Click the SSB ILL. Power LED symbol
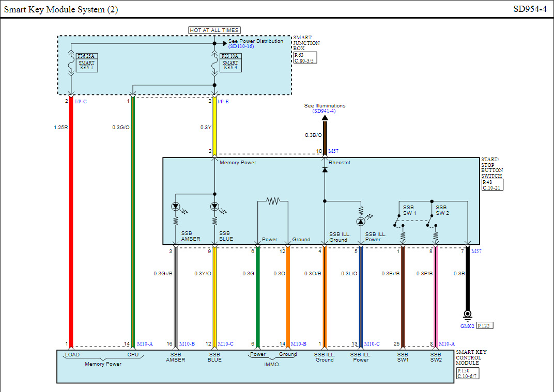This screenshot has height=392, width=554. point(361,222)
